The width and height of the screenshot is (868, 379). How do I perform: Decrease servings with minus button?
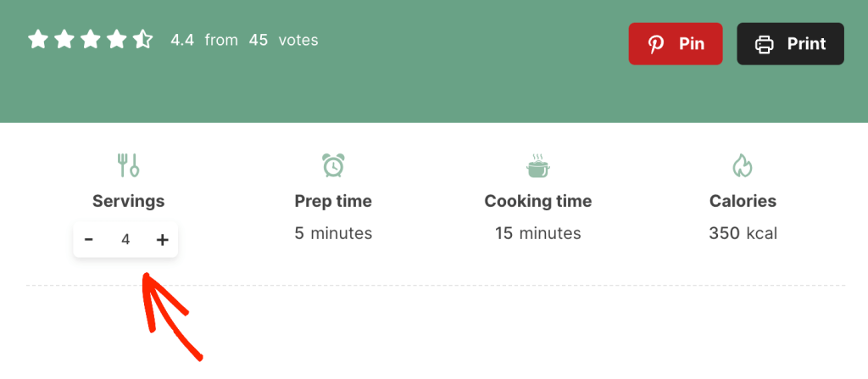pyautogui.click(x=89, y=240)
